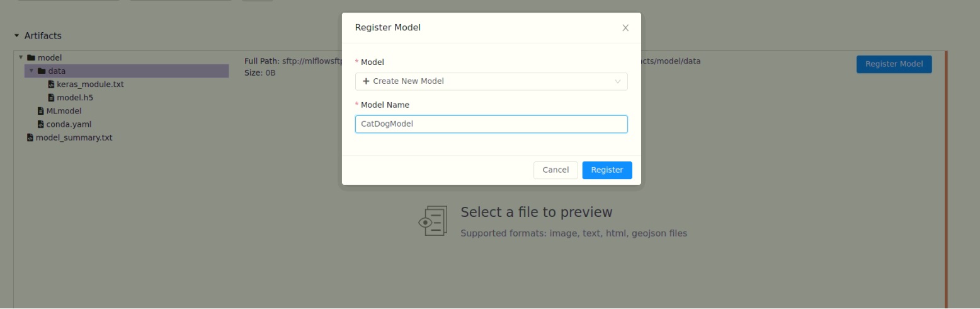Collapse the model folder tree arrow
980x309 pixels.
[21, 57]
